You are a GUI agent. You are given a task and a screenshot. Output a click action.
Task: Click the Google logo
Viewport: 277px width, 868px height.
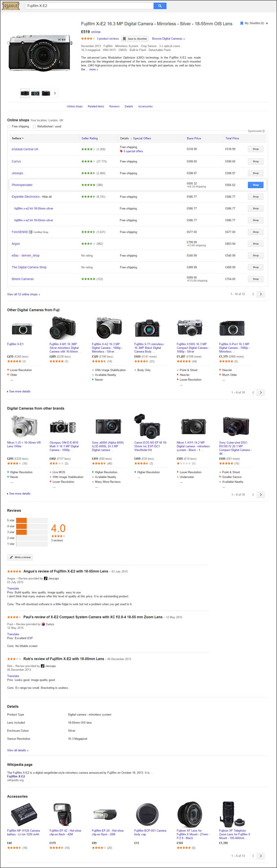pyautogui.click(x=11, y=6)
